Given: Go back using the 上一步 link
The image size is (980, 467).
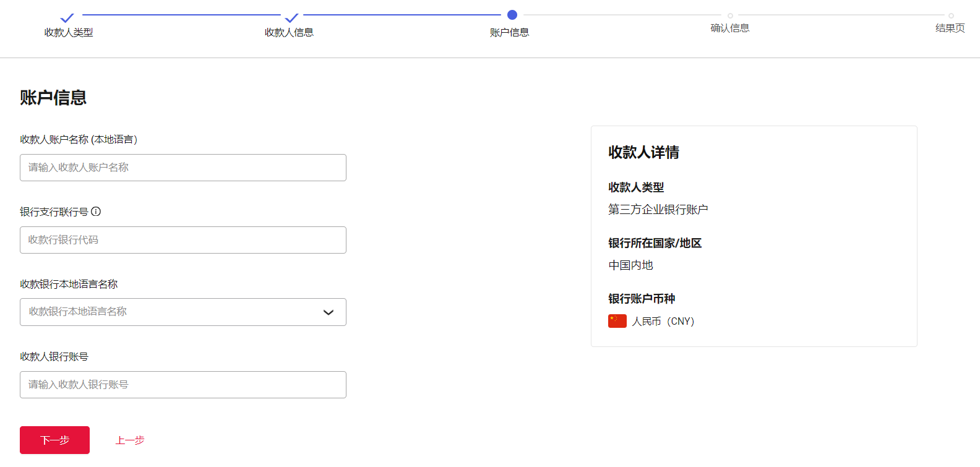Looking at the screenshot, I should [x=130, y=440].
